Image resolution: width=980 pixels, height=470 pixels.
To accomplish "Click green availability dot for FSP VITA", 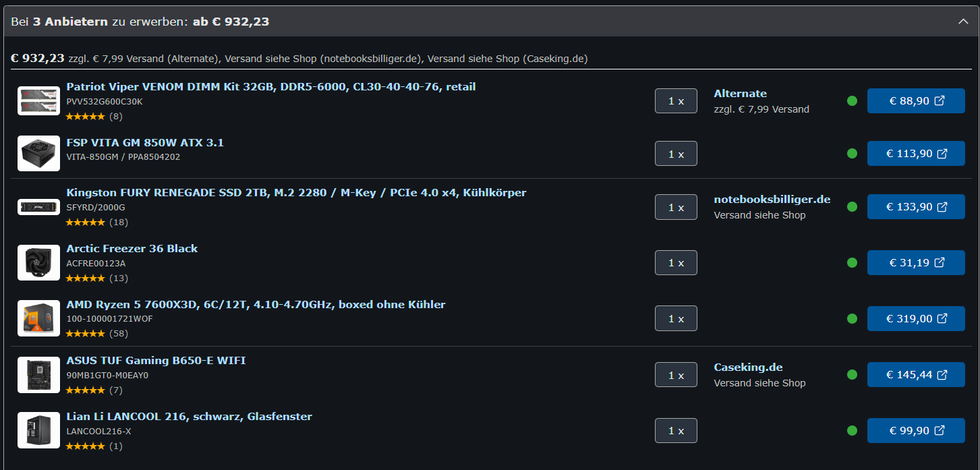I will (x=852, y=154).
